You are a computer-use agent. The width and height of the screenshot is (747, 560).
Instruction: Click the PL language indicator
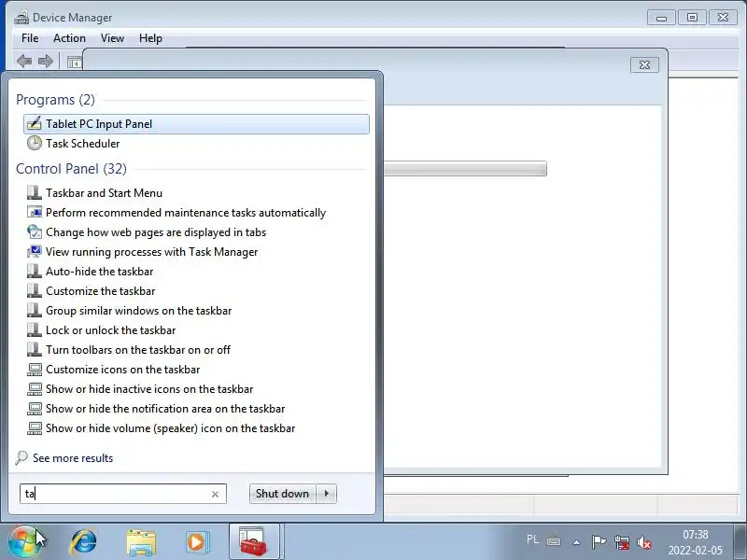click(532, 539)
